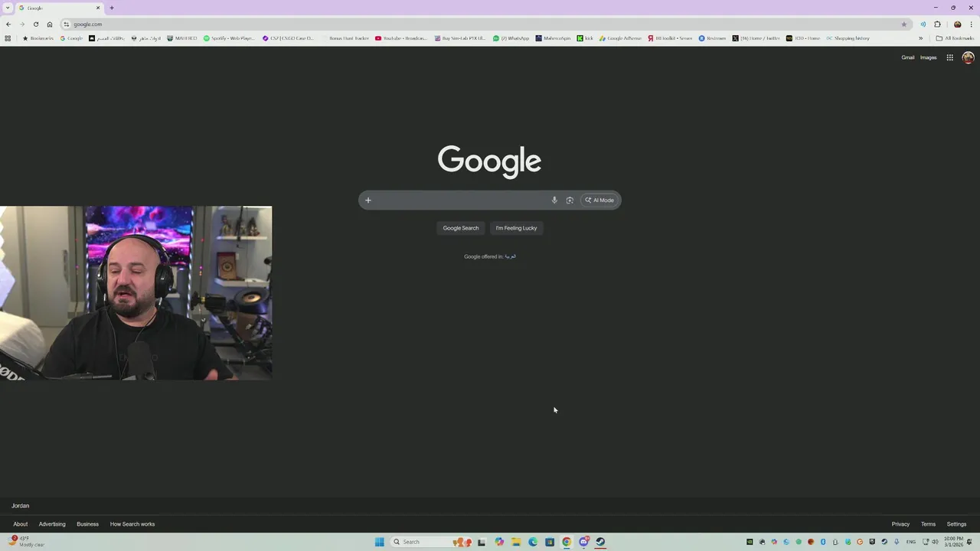
Task: Open the Settings footer menu
Action: click(956, 524)
